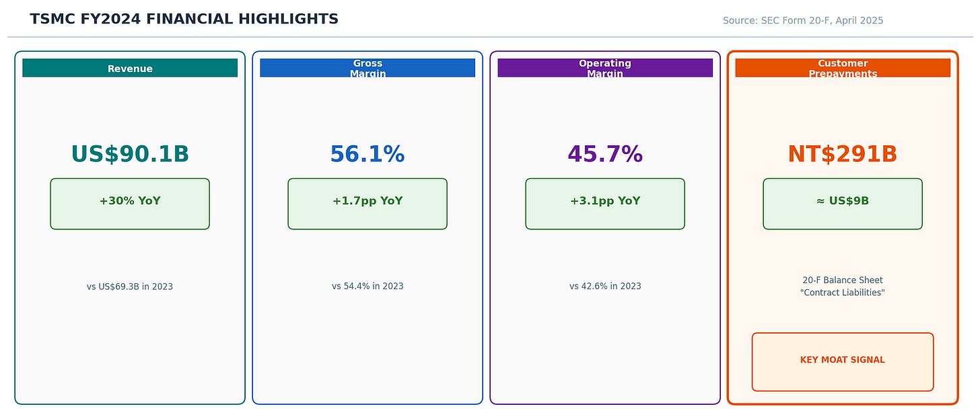Click the Contract Liabilities balance sheet note

pyautogui.click(x=843, y=287)
